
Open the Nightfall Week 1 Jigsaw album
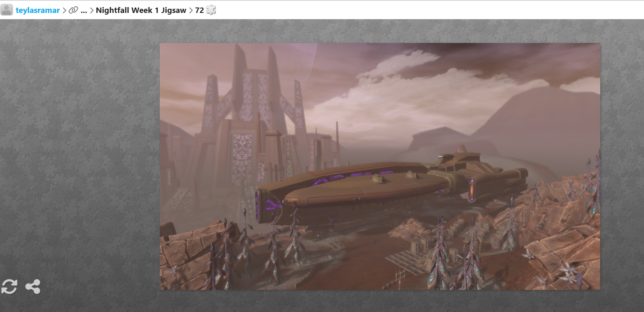[141, 10]
